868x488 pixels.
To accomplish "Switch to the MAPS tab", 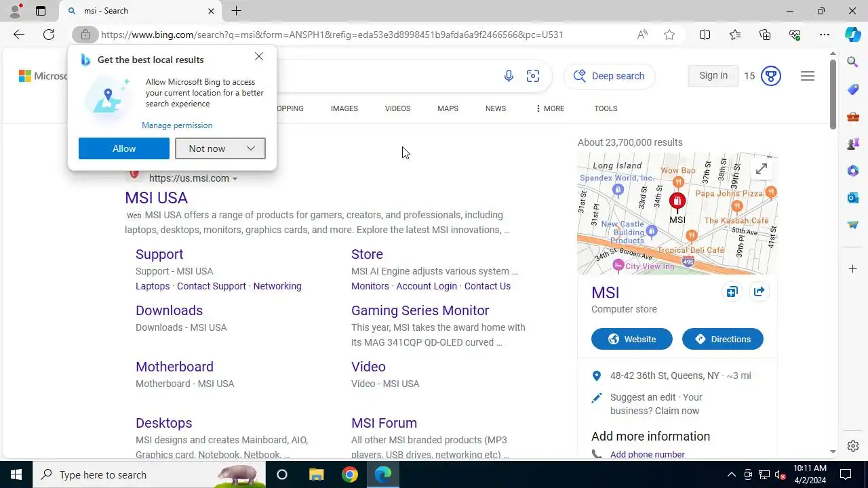I will (x=448, y=108).
